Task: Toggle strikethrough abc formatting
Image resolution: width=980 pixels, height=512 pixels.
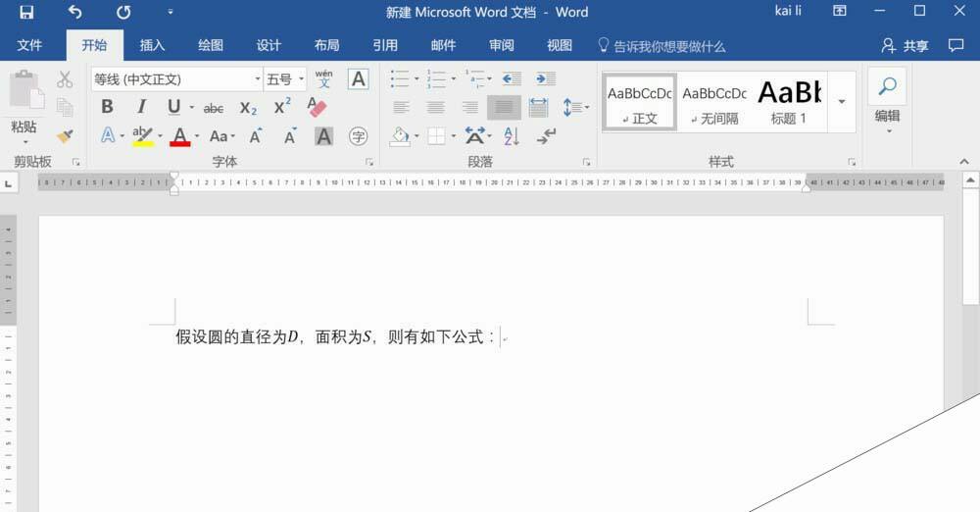Action: (213, 108)
